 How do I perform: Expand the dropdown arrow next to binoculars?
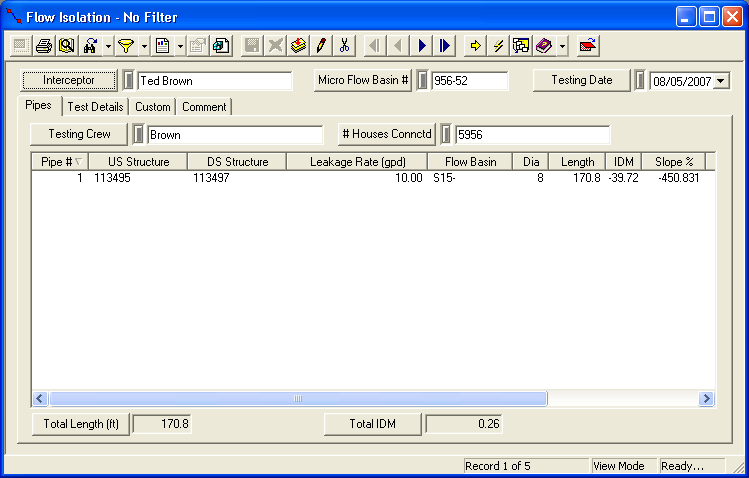(108, 46)
